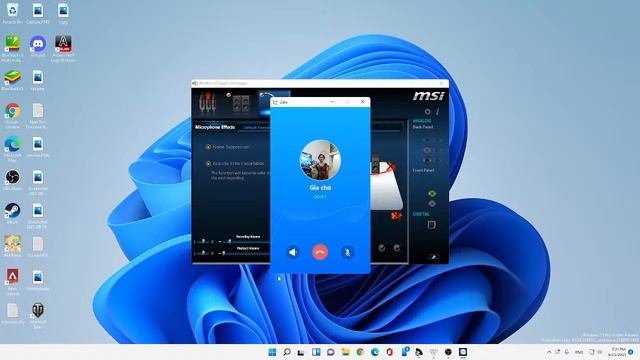Open the mixer icon tab in Realtek Audio Manager
Image resolution: width=640 pixels, height=360 pixels.
pyautogui.click(x=207, y=102)
